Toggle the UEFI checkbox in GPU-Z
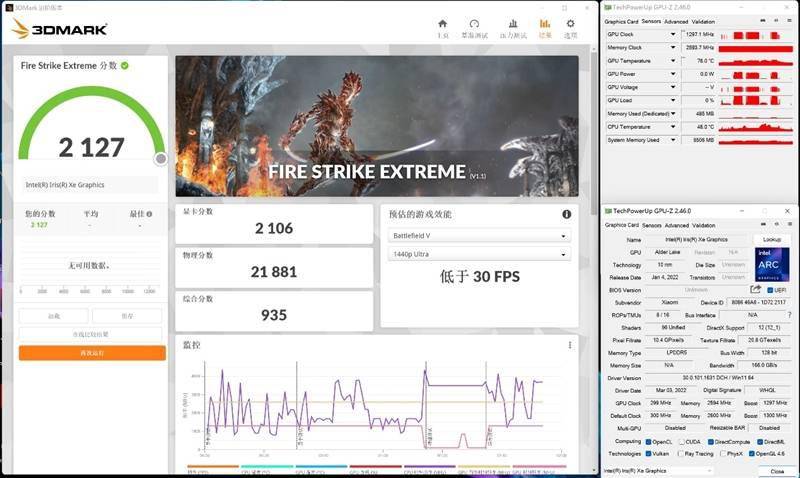The height and width of the screenshot is (478, 800). pos(770,290)
